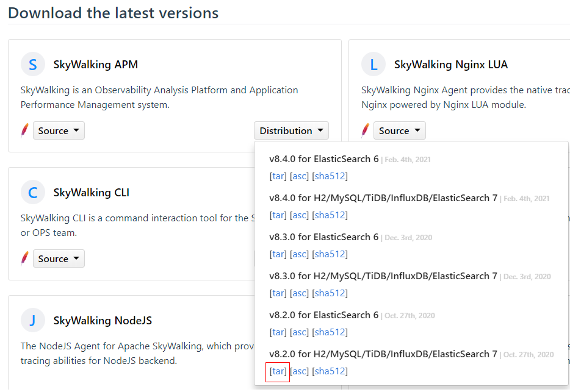Screen dimensions: 581x392
Task: Click the Apache feather icon in SkyWalking CLI card
Action: pyautogui.click(x=25, y=258)
